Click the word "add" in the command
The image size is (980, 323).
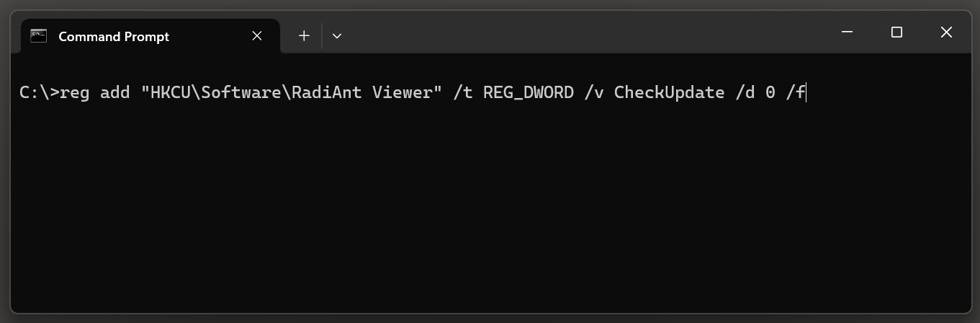click(115, 93)
